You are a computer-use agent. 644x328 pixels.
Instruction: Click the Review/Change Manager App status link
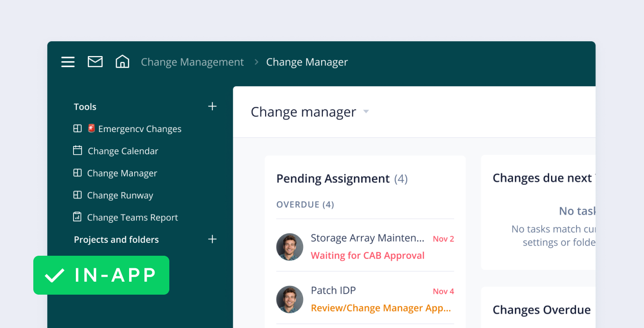pos(381,308)
